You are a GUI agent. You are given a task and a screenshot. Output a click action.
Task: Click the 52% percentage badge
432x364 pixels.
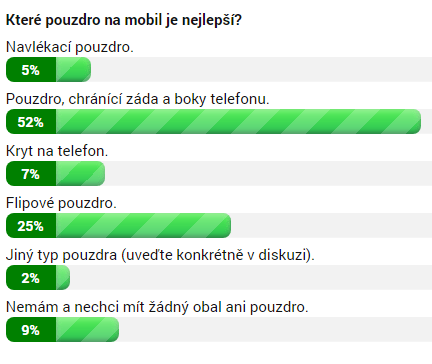point(31,121)
